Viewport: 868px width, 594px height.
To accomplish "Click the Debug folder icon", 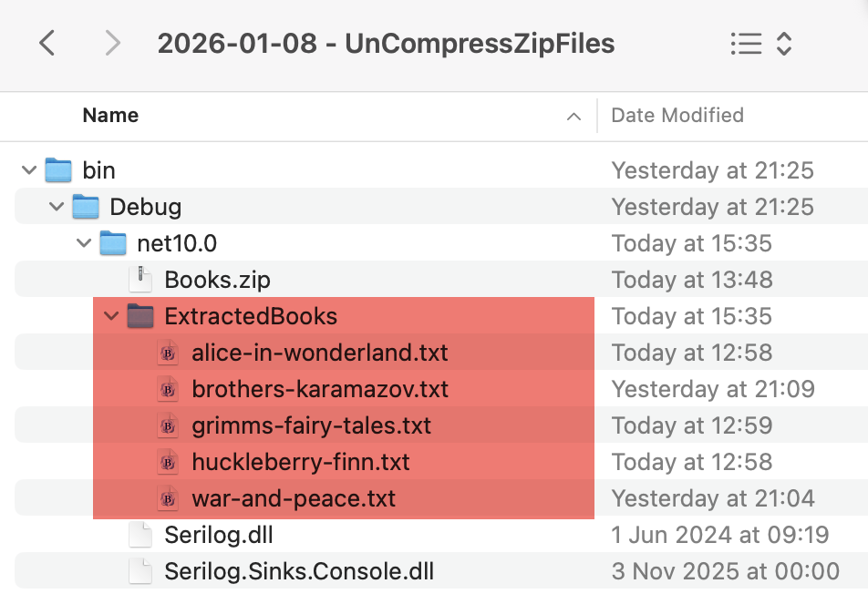I will (x=86, y=206).
